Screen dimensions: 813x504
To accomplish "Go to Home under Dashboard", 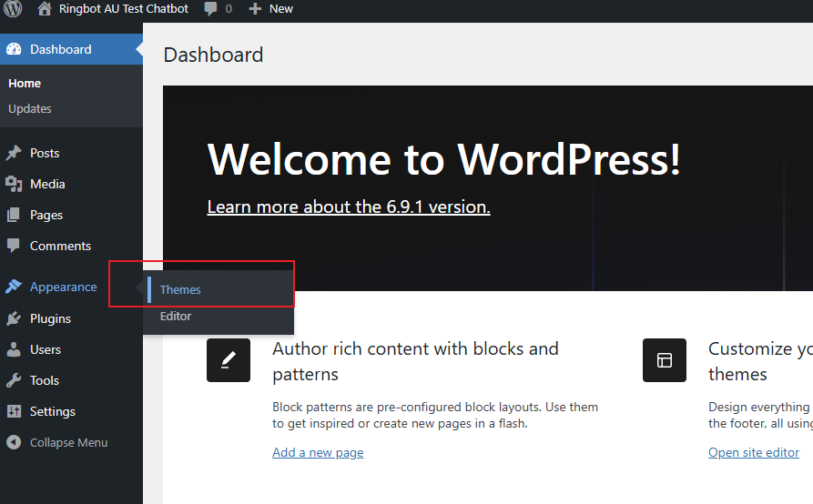I will (25, 84).
